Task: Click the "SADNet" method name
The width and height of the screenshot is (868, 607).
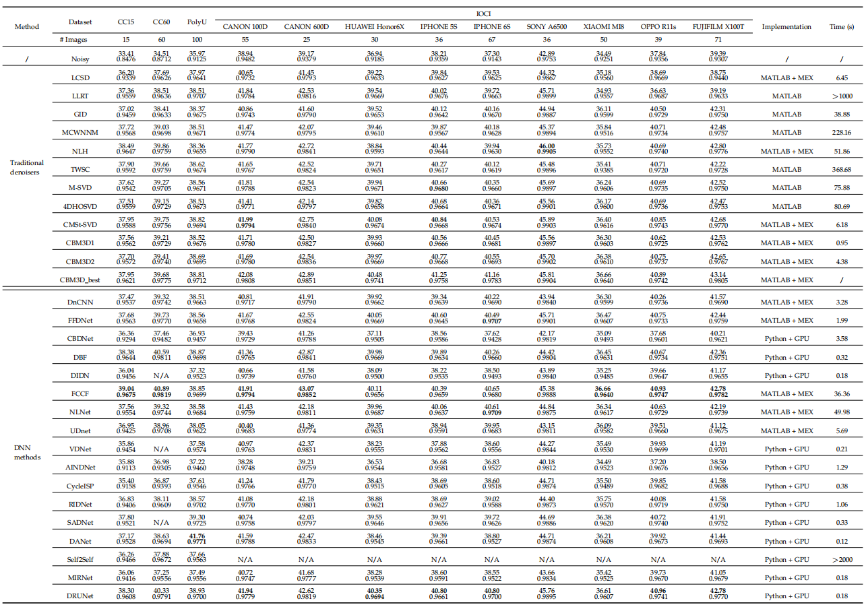Action: click(80, 522)
